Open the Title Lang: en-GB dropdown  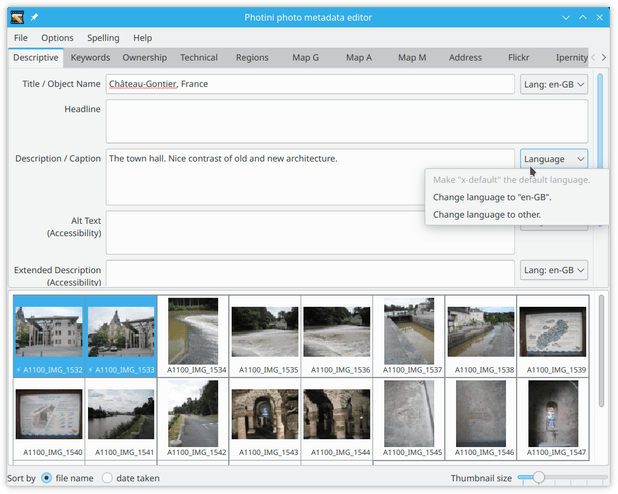click(554, 84)
